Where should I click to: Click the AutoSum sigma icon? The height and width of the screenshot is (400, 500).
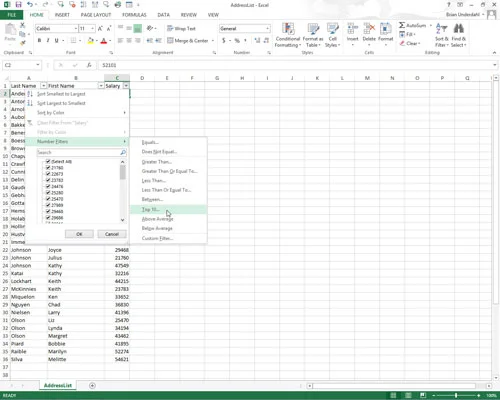(x=402, y=25)
